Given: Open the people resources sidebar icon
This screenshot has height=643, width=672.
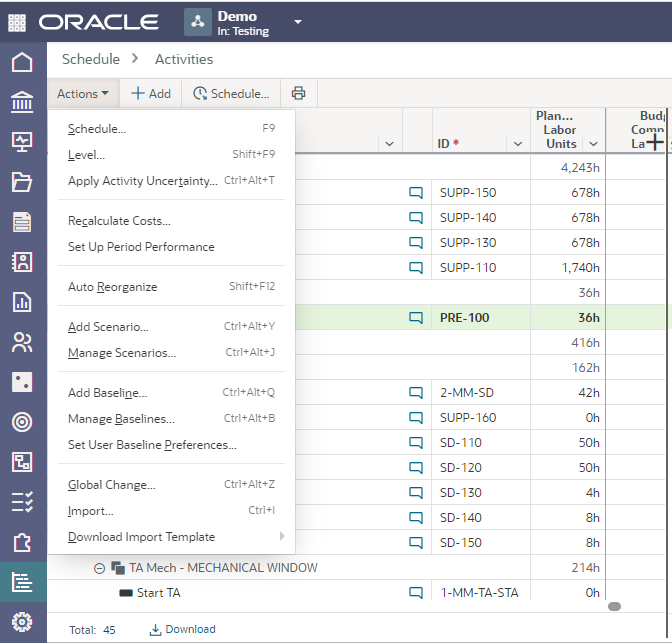Looking at the screenshot, I should [21, 342].
